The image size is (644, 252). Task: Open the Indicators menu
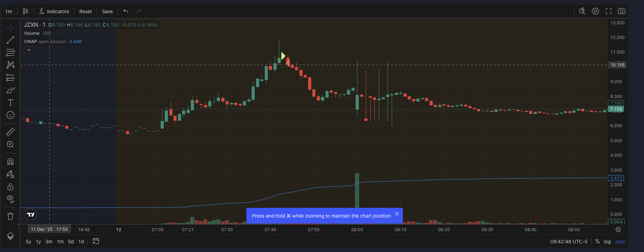[54, 11]
